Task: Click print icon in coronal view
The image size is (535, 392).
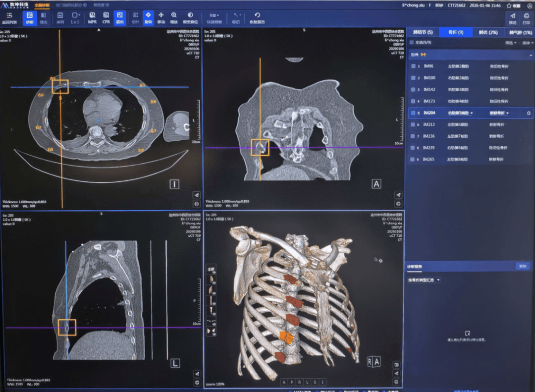Action: [x=398, y=204]
